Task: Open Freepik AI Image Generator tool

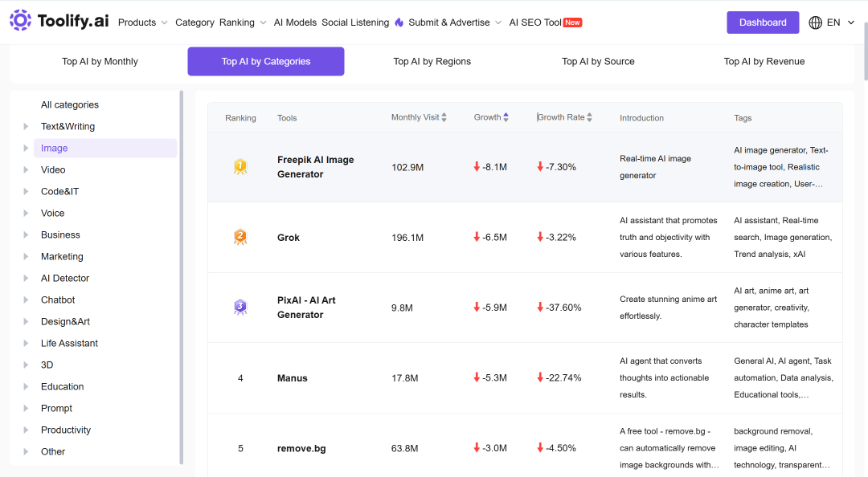Action: (316, 166)
